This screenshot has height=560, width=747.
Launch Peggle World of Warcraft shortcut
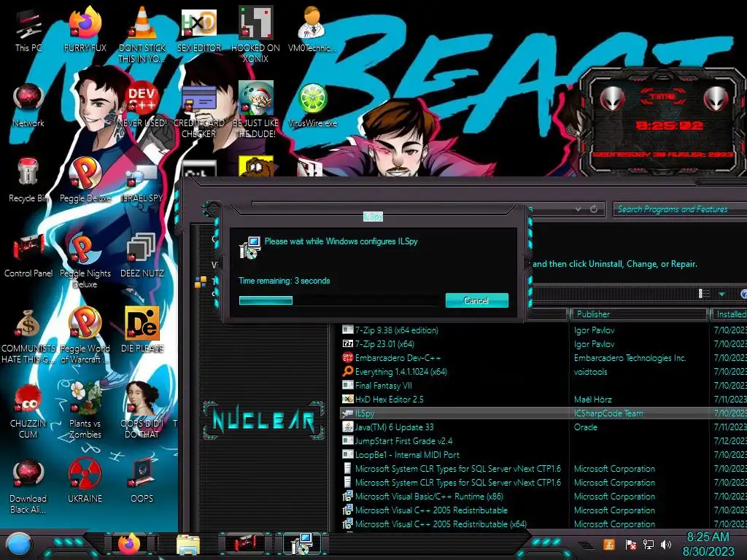coord(85,335)
